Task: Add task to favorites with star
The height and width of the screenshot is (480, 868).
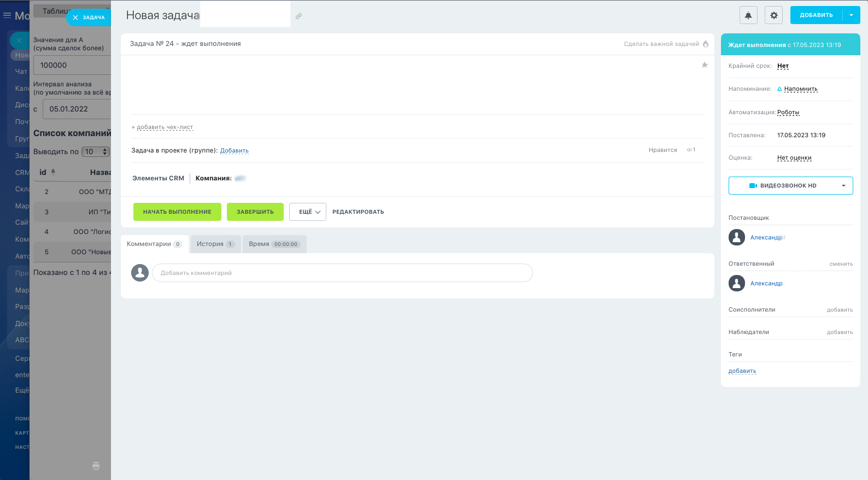Action: [x=705, y=65]
